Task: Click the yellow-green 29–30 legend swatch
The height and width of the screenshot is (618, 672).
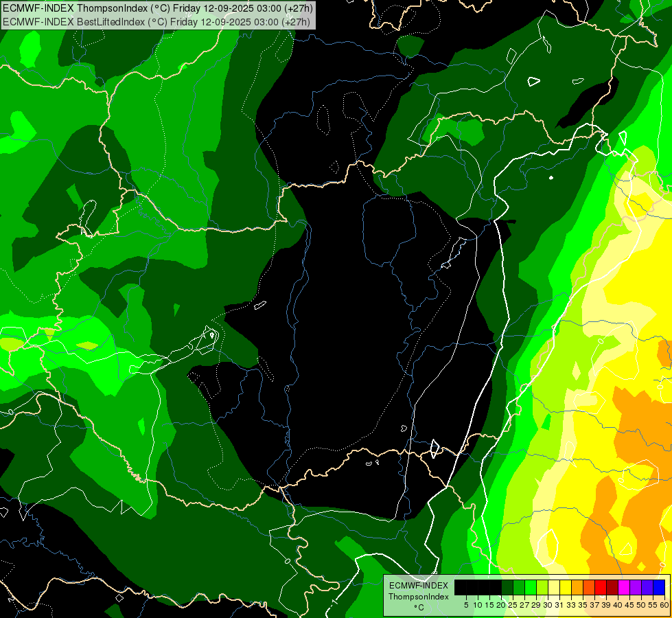Action: coord(542,587)
